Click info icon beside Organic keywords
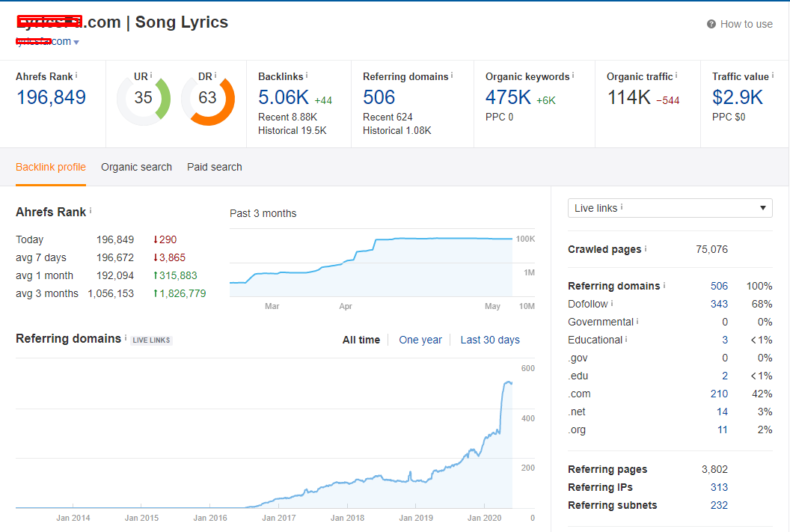This screenshot has height=532, width=790. (x=573, y=76)
